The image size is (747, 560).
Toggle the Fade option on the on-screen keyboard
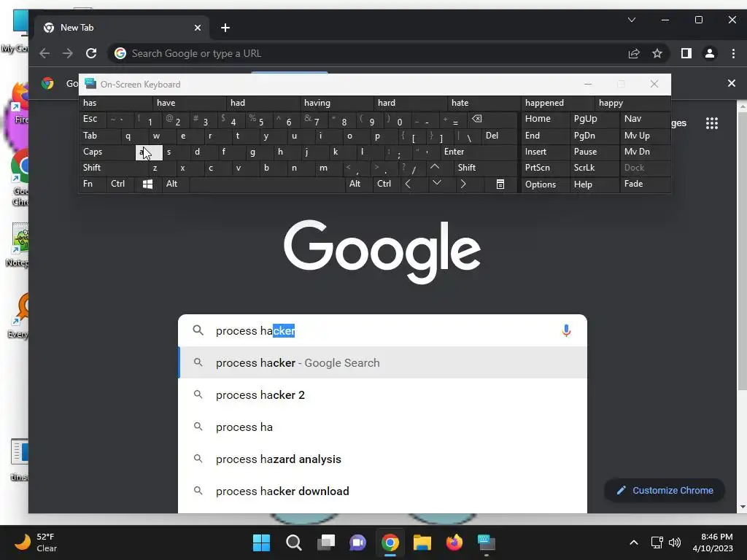pos(645,184)
